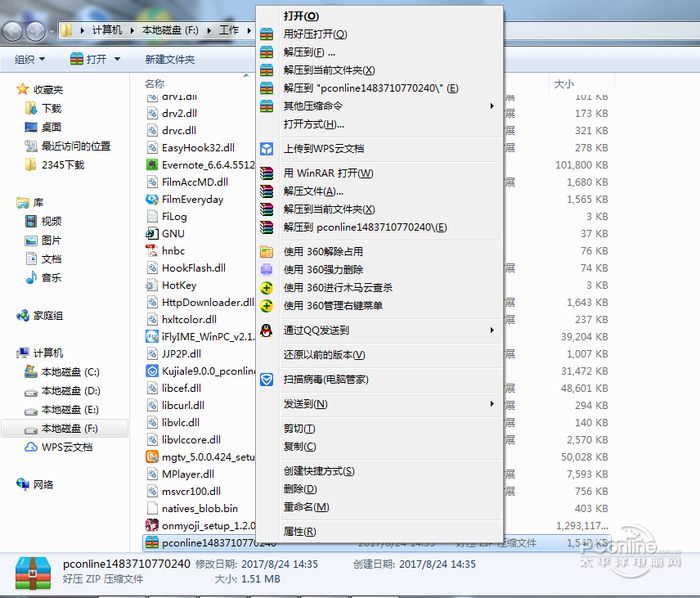This screenshot has width=700, height=598.
Task: Select the HttpDownloader.dll file
Action: coord(200,302)
